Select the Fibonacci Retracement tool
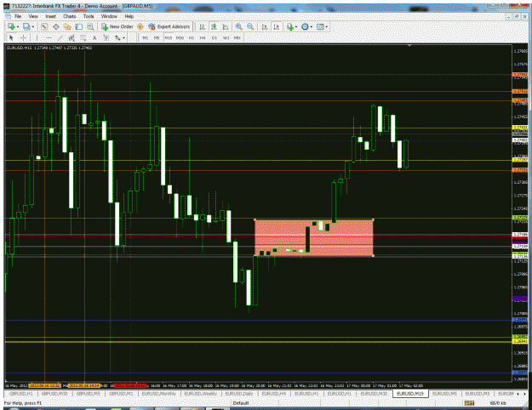Screen dimensions: 532x410 (83, 38)
